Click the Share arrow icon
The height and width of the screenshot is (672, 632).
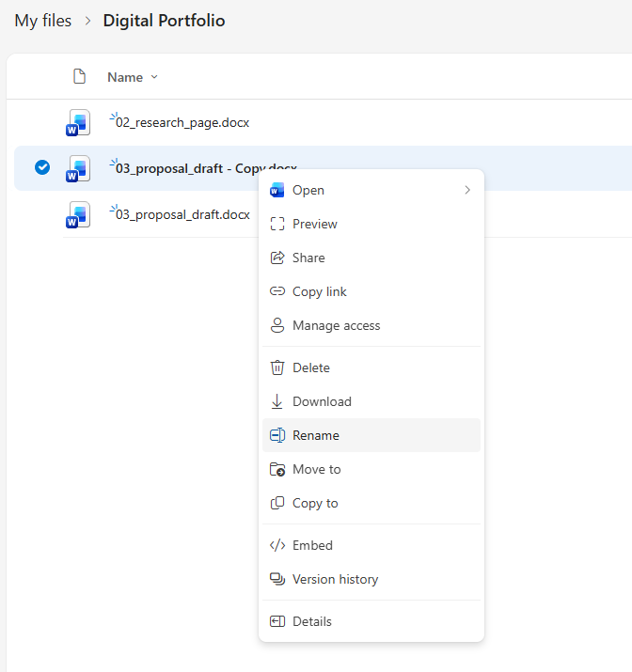click(277, 258)
